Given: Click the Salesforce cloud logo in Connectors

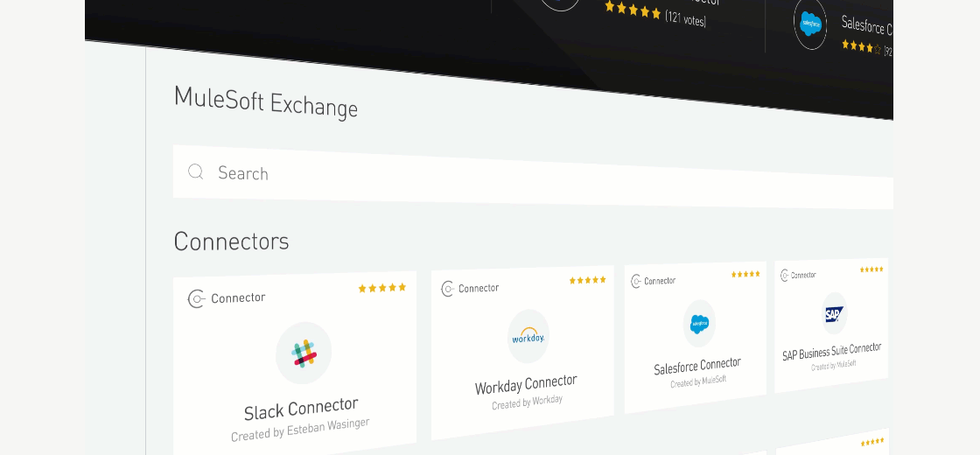Looking at the screenshot, I should pyautogui.click(x=699, y=324).
